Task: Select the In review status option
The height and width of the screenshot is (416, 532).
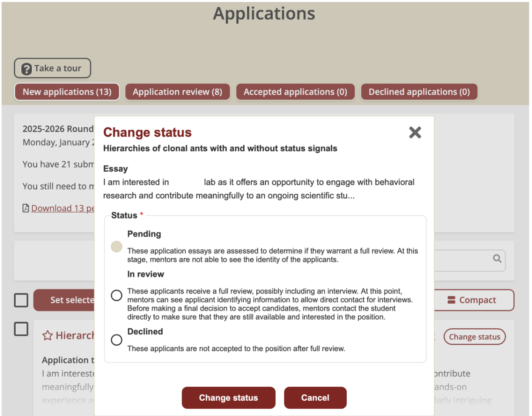Action: (116, 295)
